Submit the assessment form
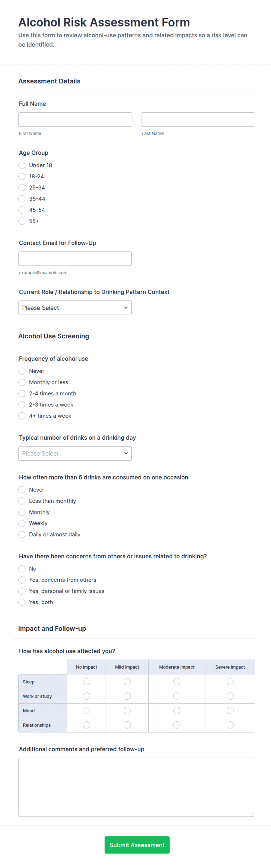The image size is (271, 868). (x=137, y=845)
